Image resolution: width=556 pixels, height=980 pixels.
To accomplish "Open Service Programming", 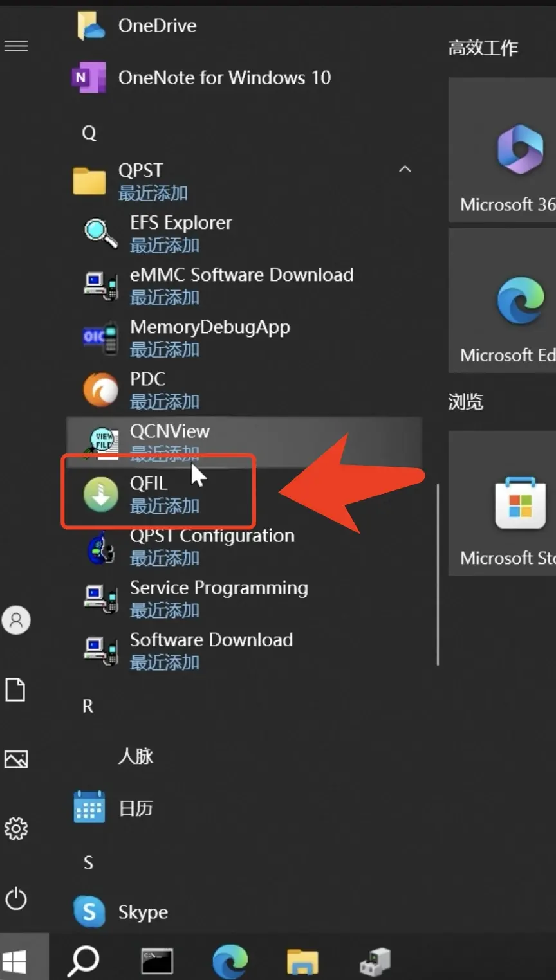I will (x=218, y=598).
